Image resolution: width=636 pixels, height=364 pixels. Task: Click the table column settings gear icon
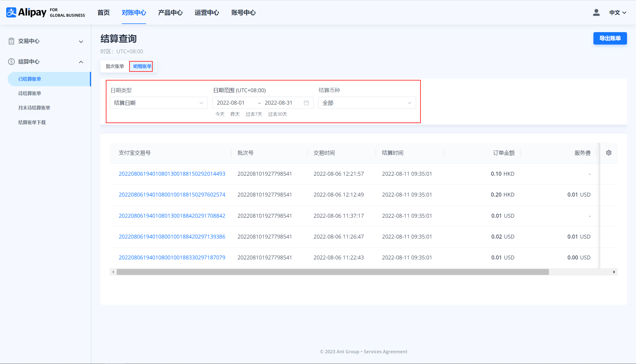609,153
